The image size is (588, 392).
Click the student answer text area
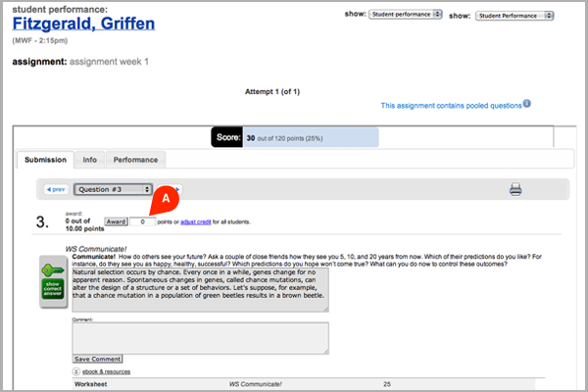click(201, 290)
